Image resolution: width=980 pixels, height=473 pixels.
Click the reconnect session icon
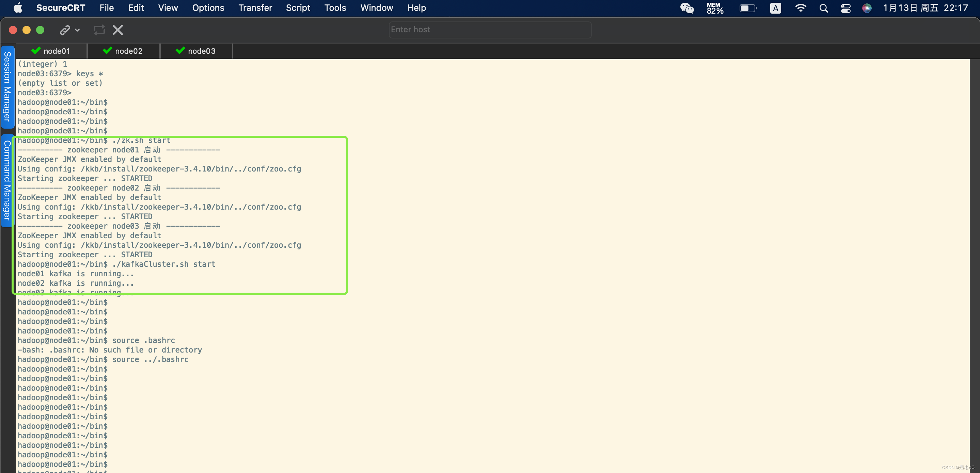(x=99, y=30)
